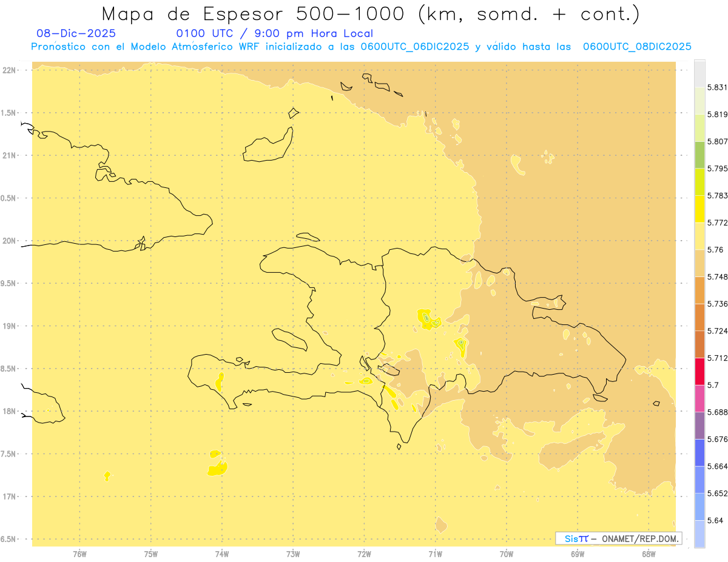Select the date text '08-Dic-2025'
The image size is (728, 562).
[x=76, y=33]
